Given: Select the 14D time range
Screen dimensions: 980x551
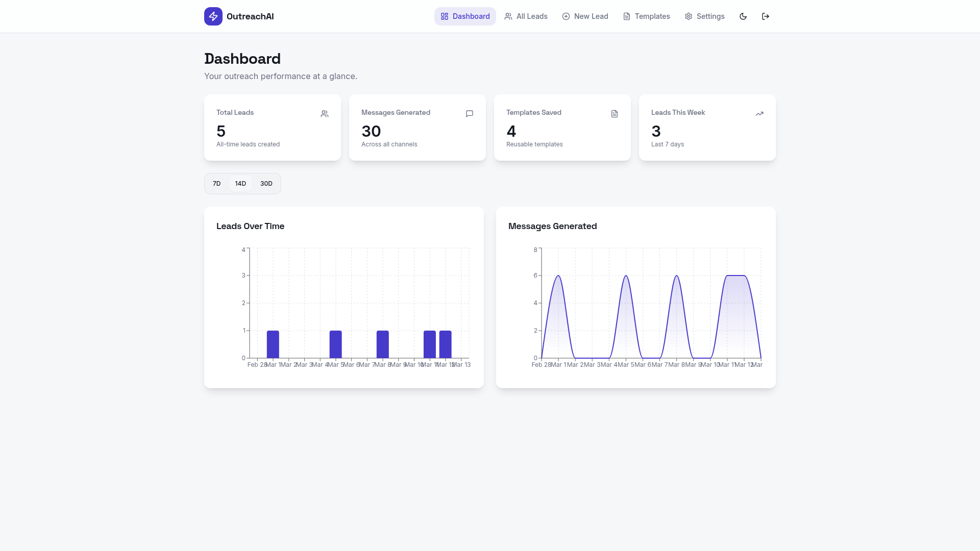Looking at the screenshot, I should [240, 184].
